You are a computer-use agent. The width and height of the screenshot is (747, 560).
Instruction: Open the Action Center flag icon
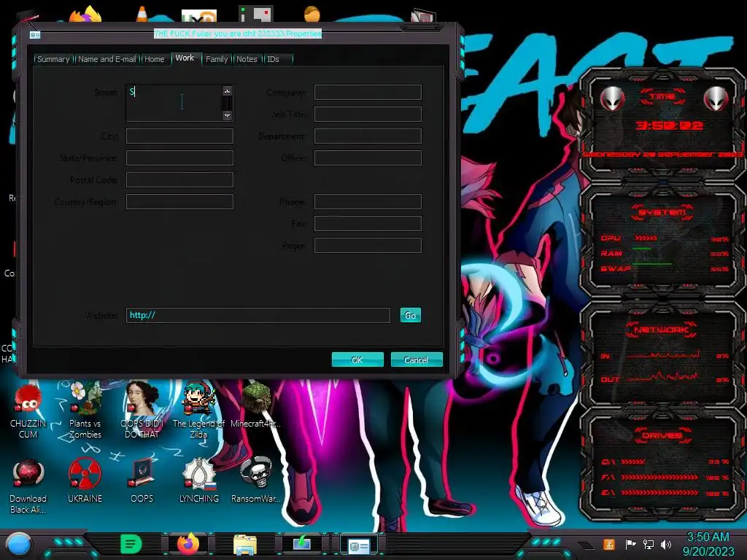tap(630, 544)
